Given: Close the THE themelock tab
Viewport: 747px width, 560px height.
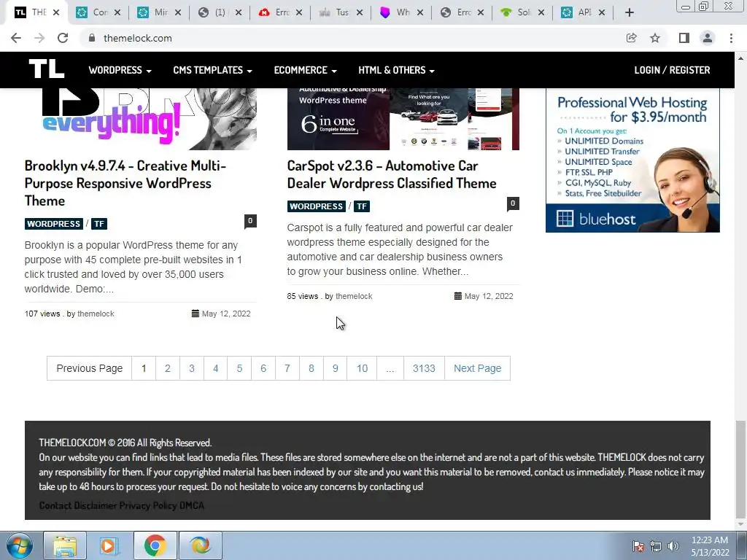Looking at the screenshot, I should pyautogui.click(x=56, y=12).
